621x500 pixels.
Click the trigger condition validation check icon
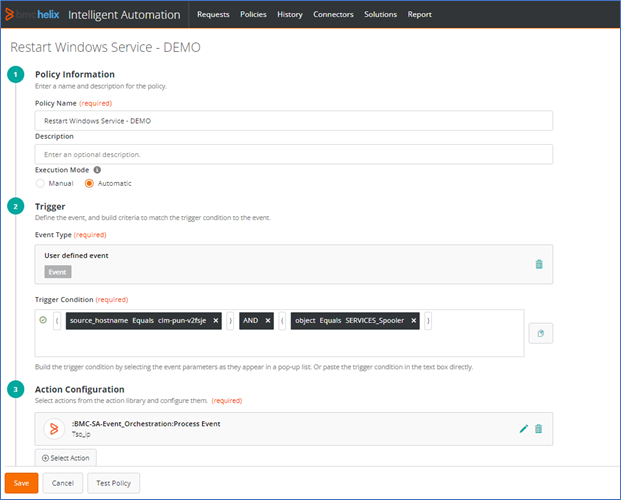coord(43,320)
